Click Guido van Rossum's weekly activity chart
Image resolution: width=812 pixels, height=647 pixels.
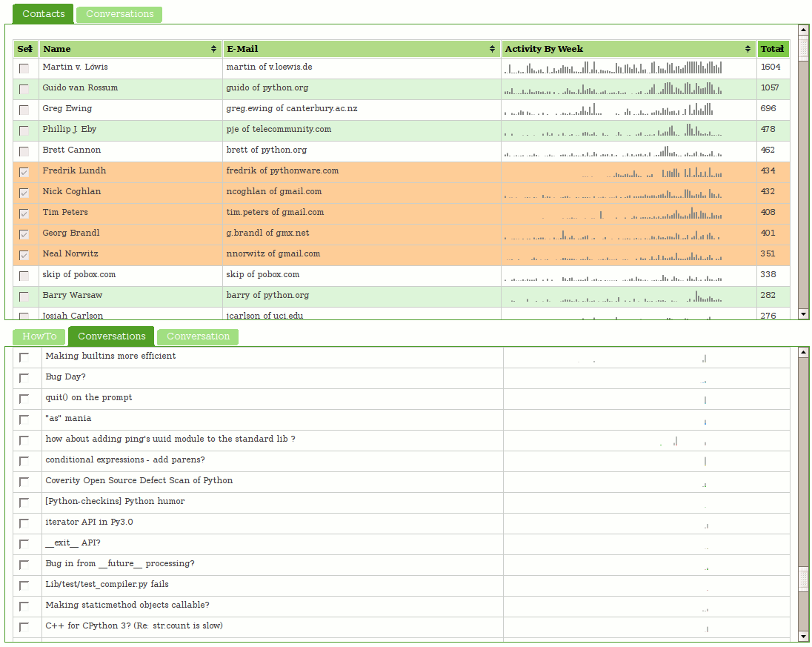[613, 89]
